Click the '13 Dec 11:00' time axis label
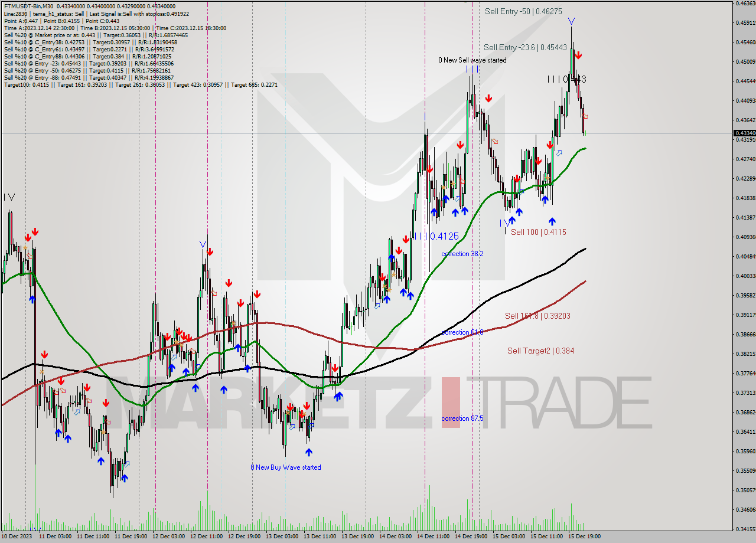The image size is (756, 543). coord(320,537)
